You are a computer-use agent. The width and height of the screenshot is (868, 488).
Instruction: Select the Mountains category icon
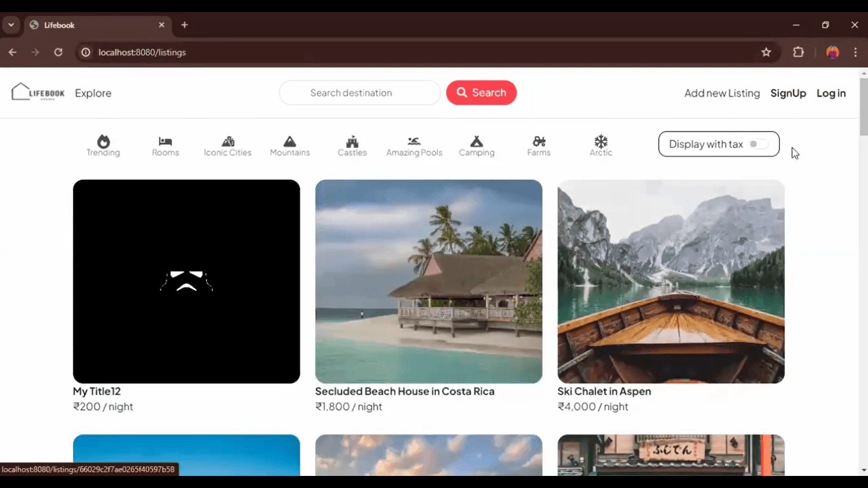click(290, 141)
